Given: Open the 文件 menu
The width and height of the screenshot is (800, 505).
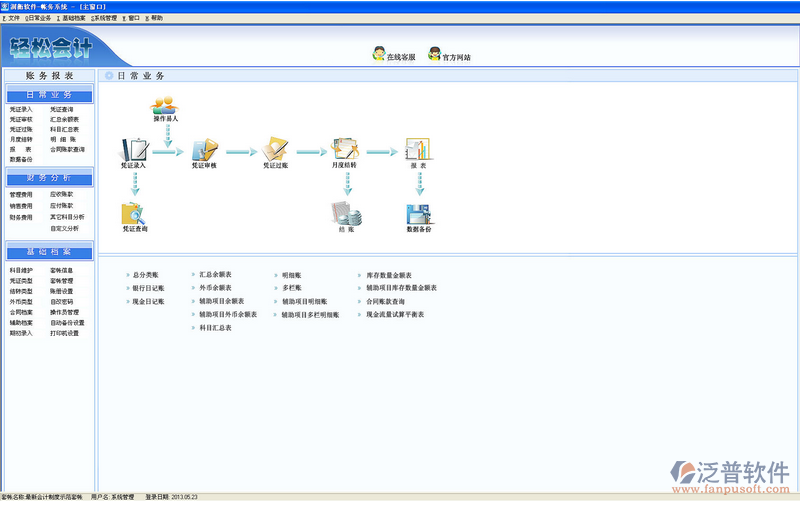Looking at the screenshot, I should click(x=12, y=18).
